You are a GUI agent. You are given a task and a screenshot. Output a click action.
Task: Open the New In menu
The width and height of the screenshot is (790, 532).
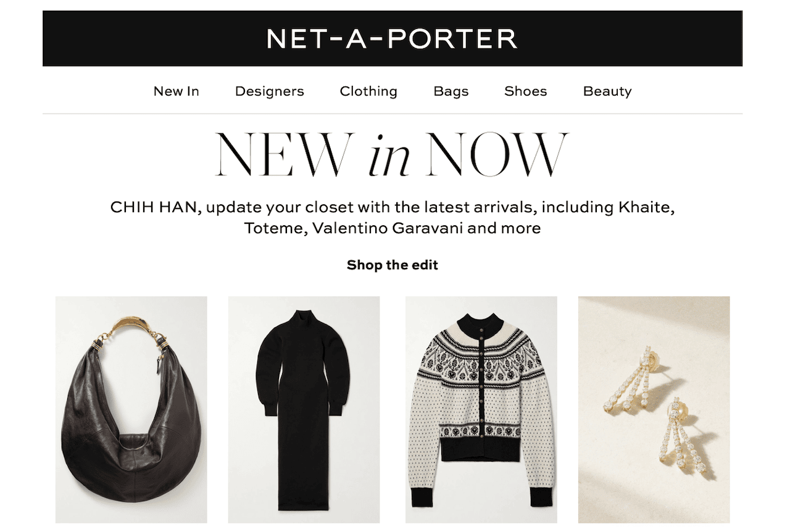coord(177,91)
